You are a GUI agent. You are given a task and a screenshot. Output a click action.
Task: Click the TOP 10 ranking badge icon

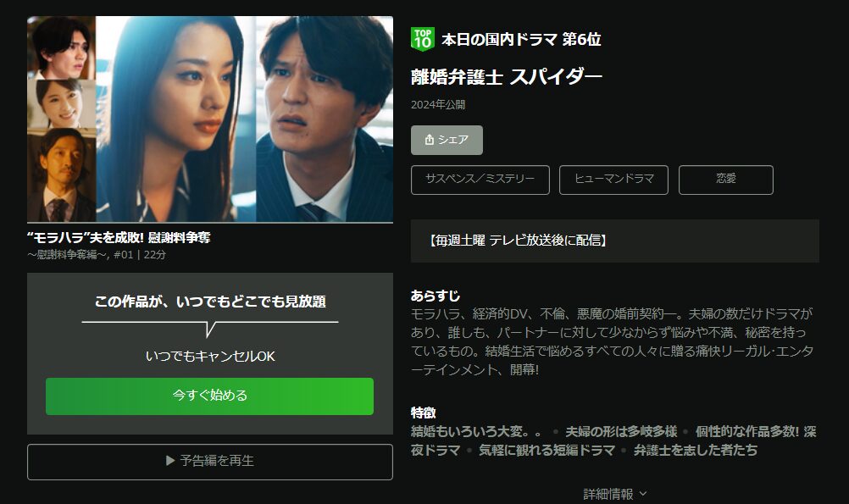coord(422,39)
